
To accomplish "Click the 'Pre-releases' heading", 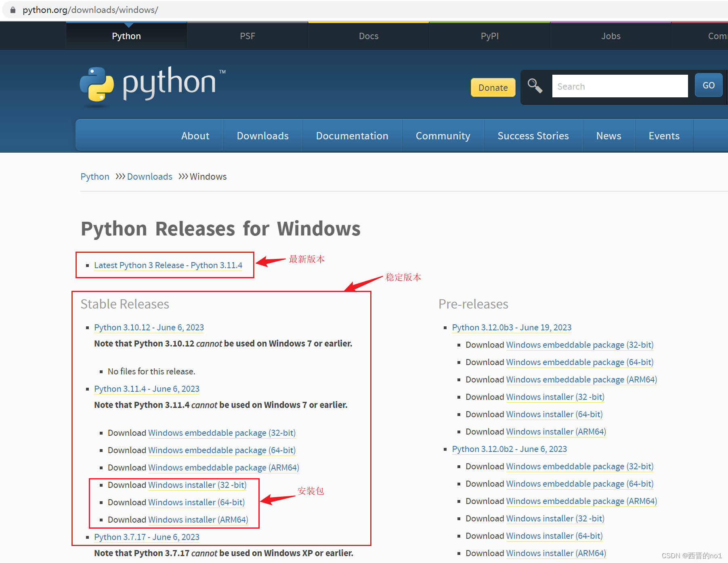I will (473, 304).
